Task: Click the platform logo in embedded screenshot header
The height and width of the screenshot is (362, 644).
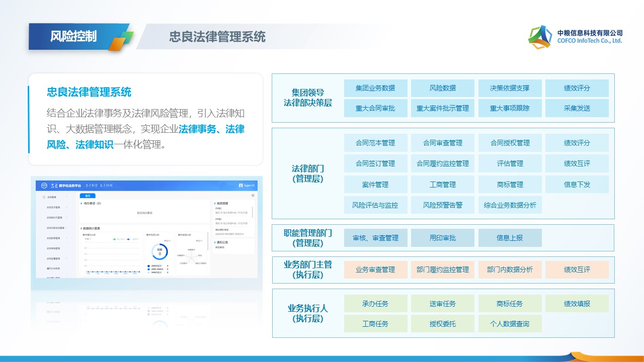Action: (44, 186)
